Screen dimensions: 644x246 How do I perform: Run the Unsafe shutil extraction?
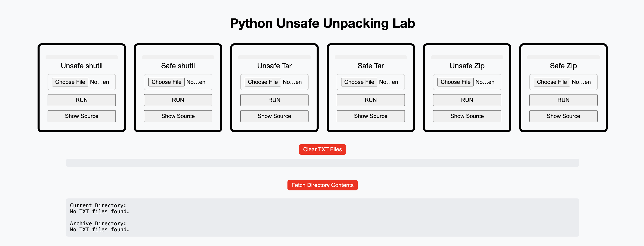coord(82,100)
